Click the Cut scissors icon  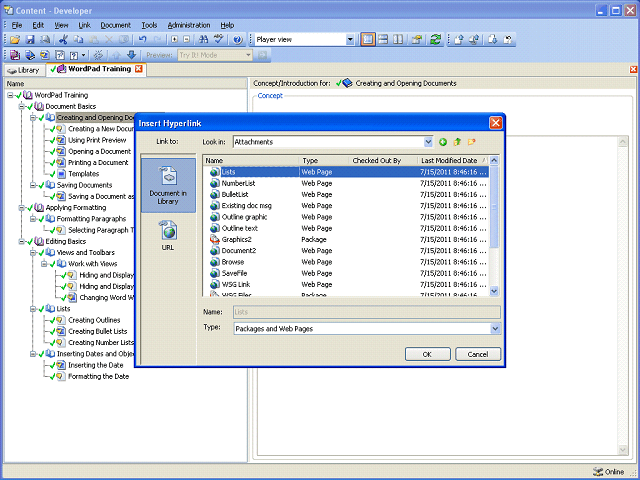click(63, 40)
